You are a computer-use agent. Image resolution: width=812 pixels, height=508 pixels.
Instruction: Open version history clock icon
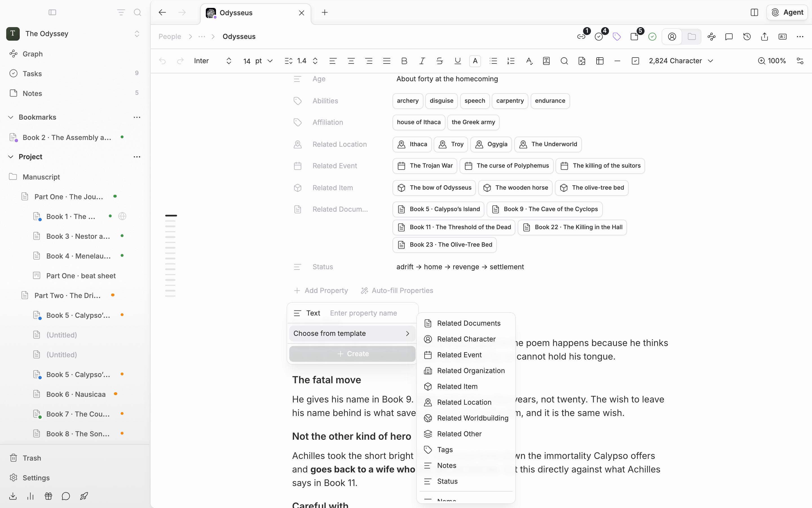click(747, 37)
